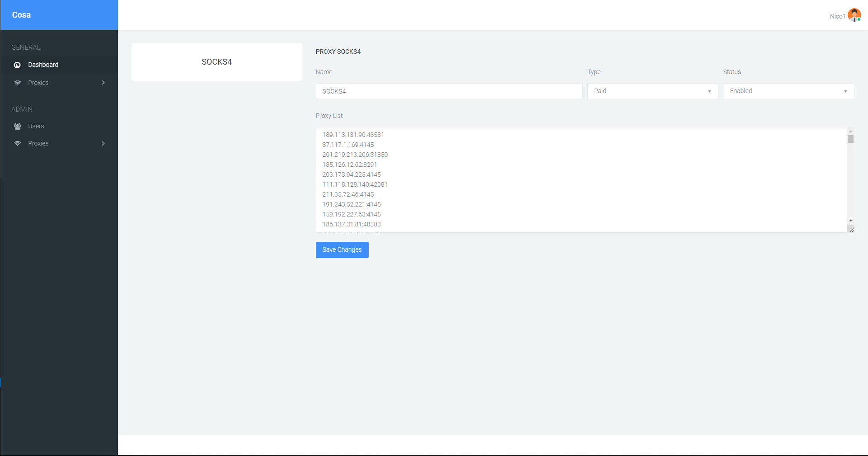
Task: Click the Save Changes button
Action: pos(342,250)
